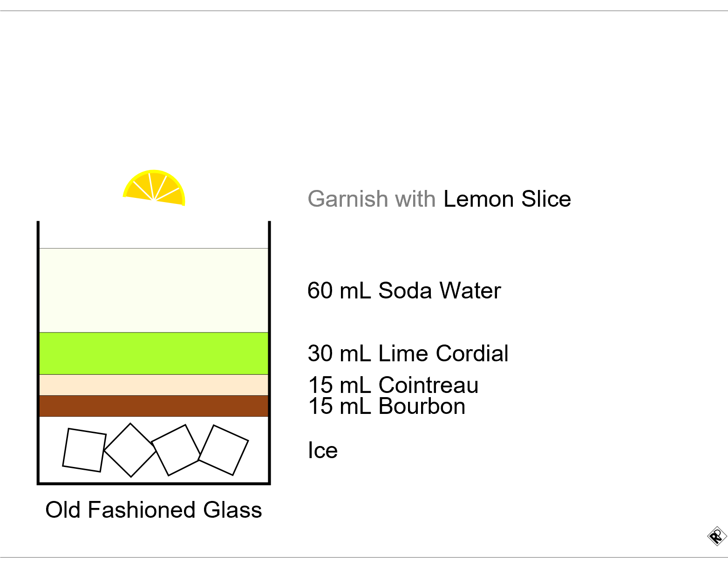
Task: Click the Ice ingredient label
Action: [323, 450]
